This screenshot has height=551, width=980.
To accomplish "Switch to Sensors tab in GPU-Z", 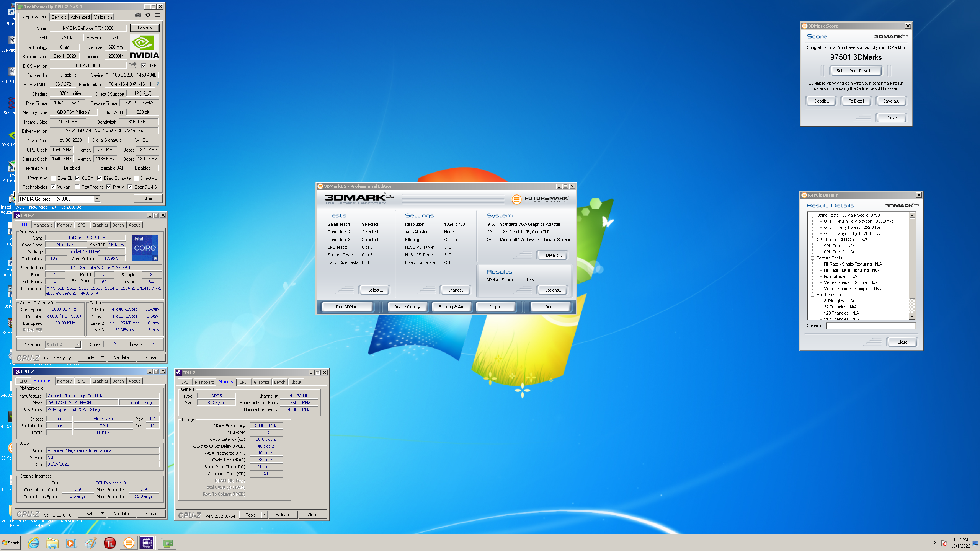I will point(59,17).
